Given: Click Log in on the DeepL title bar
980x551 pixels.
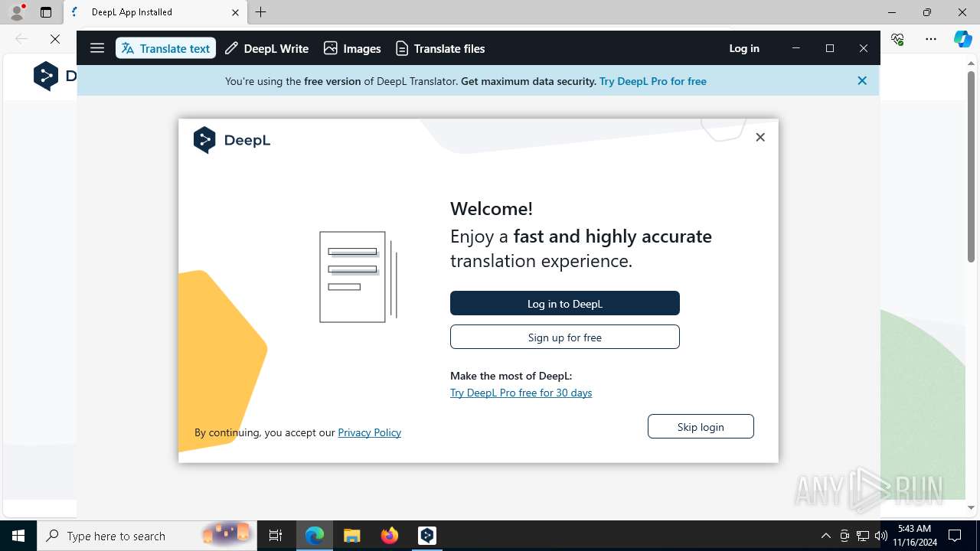Looking at the screenshot, I should click(x=744, y=48).
